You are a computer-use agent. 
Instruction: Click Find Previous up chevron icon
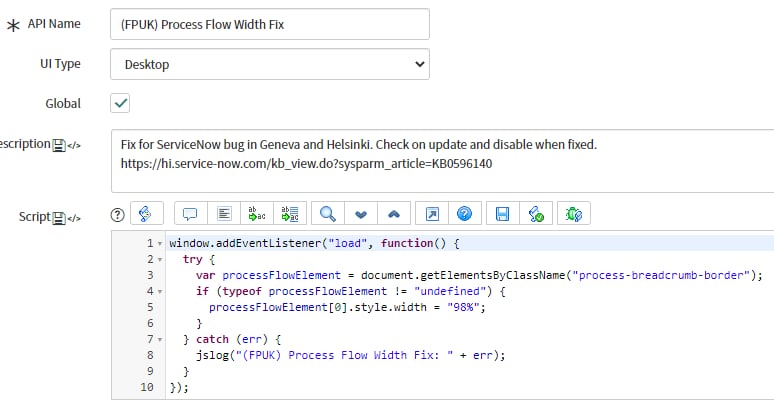pos(394,214)
